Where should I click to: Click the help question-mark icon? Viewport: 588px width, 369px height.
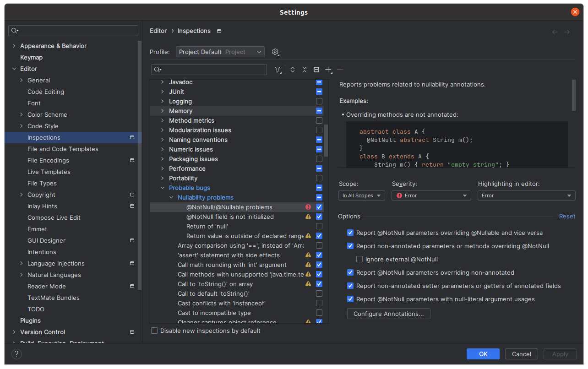click(x=16, y=354)
